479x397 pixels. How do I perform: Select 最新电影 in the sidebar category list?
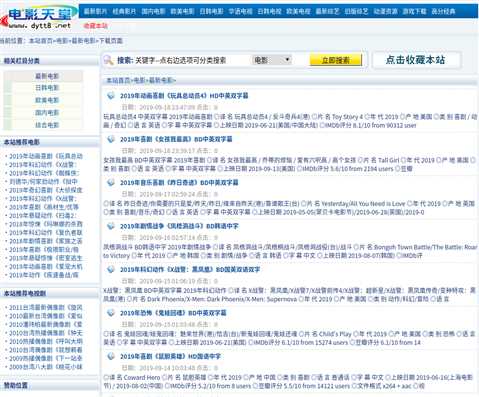point(47,76)
